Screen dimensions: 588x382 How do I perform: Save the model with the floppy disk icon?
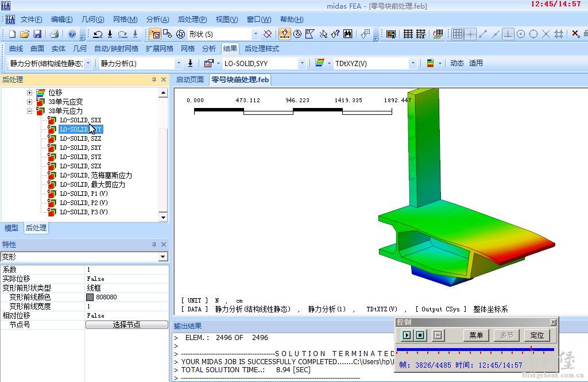click(37, 34)
